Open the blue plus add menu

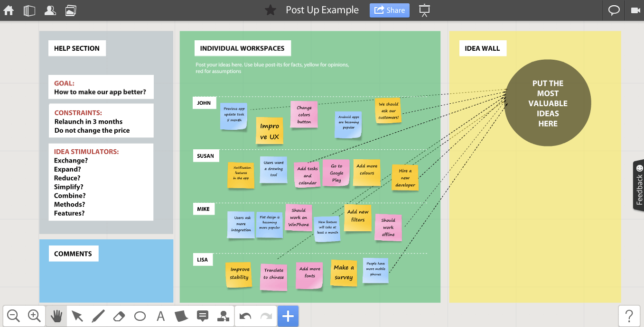(x=288, y=316)
